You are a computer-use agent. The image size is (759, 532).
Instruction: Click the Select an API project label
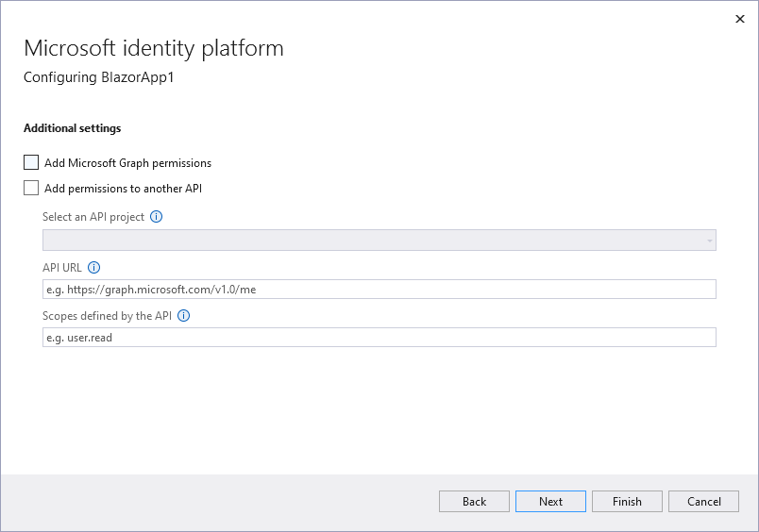coord(93,217)
